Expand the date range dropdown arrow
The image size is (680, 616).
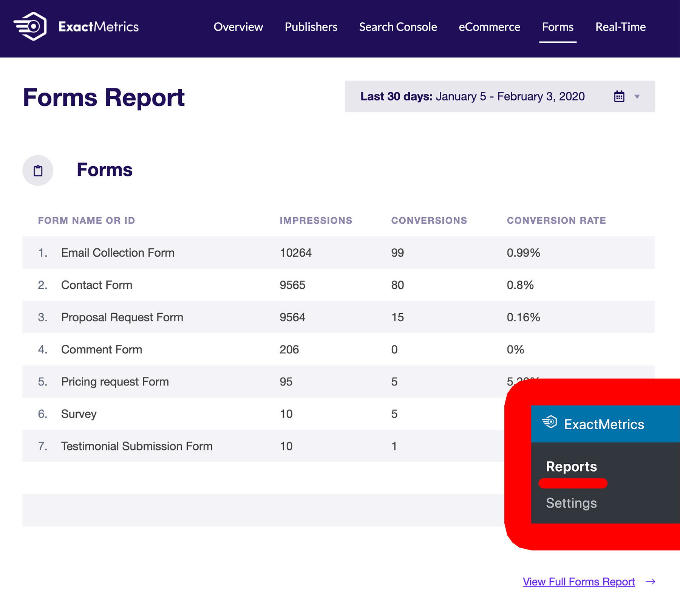tap(637, 97)
